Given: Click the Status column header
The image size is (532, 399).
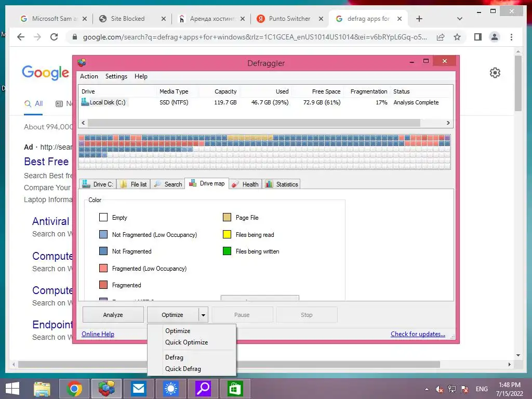Looking at the screenshot, I should click(421, 91).
